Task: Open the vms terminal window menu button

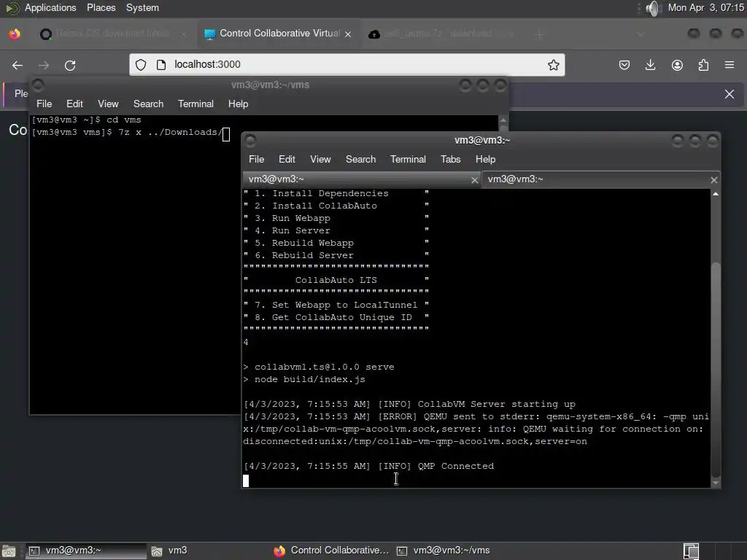Action: pyautogui.click(x=38, y=85)
